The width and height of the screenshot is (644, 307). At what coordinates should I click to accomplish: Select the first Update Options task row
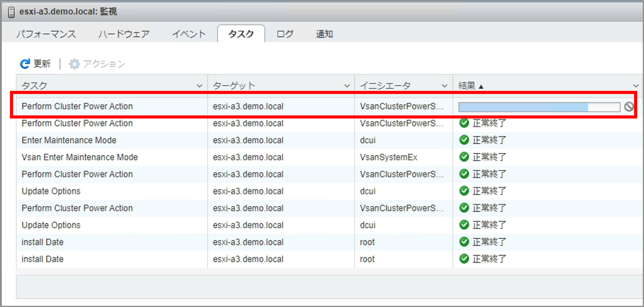tap(51, 191)
